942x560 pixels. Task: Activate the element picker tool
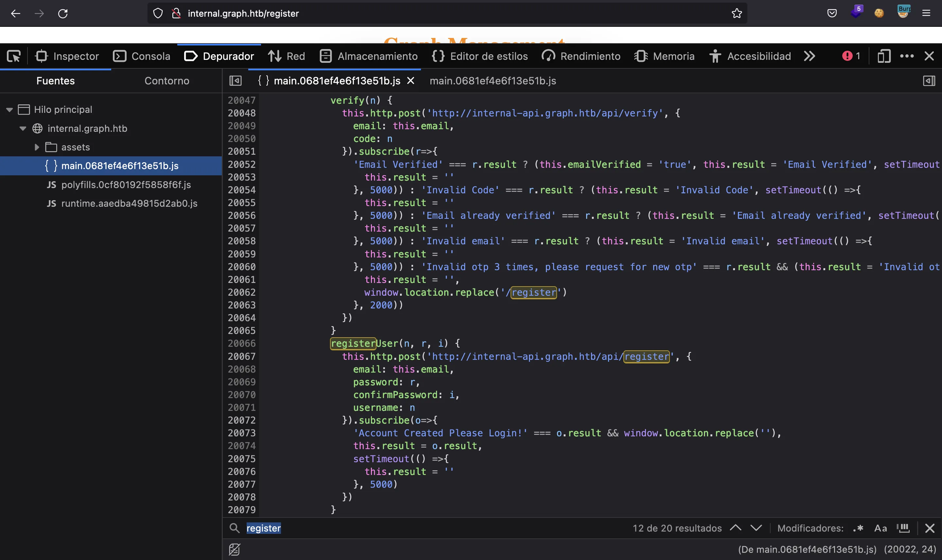click(x=14, y=56)
